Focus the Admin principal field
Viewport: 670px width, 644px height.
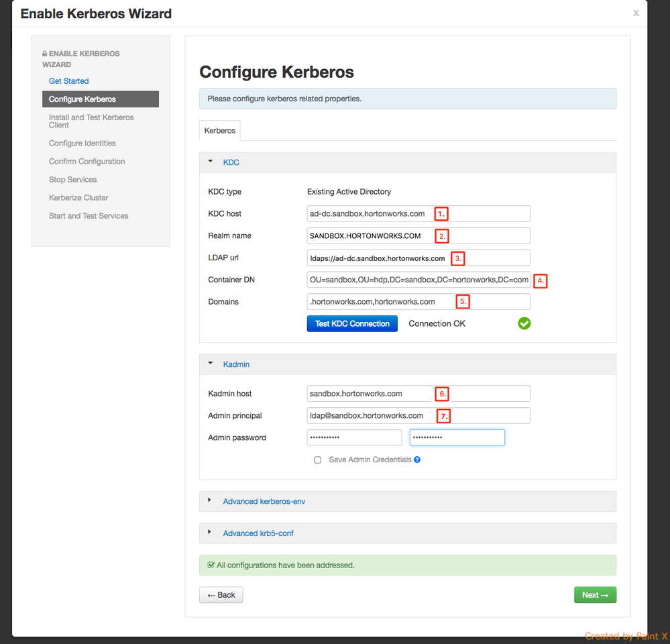(x=369, y=416)
